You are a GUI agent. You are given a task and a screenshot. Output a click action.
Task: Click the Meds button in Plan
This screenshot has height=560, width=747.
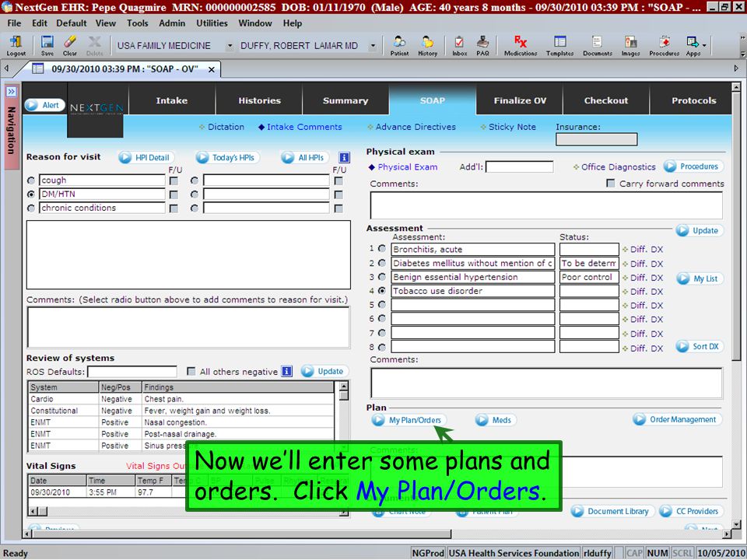(495, 420)
